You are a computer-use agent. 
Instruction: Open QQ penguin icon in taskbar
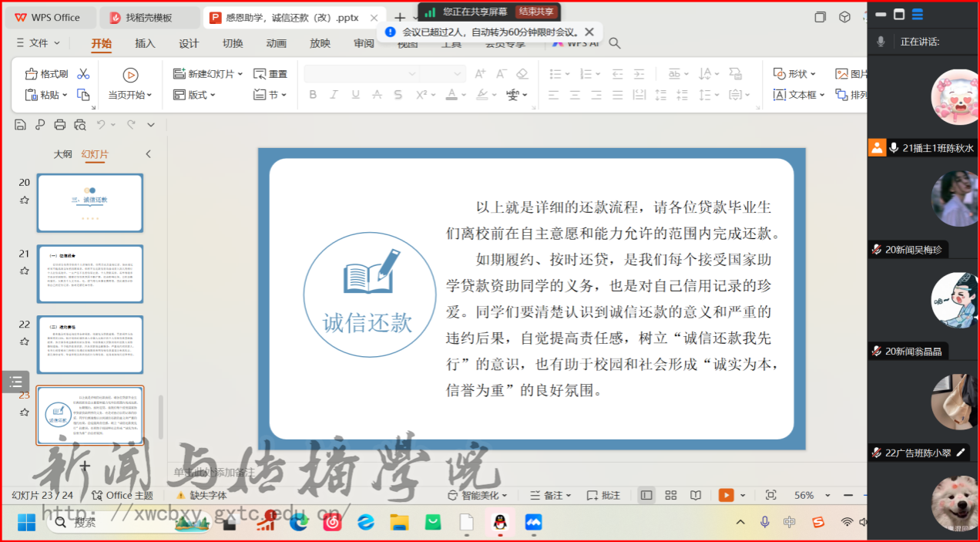tap(500, 523)
